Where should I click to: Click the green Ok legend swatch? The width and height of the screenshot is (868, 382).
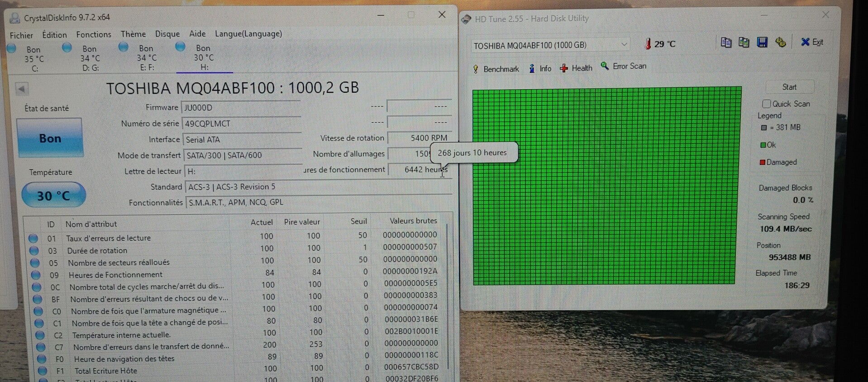[763, 145]
